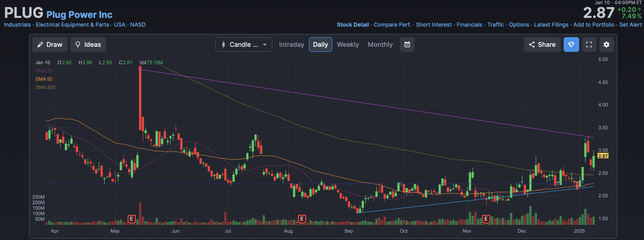This screenshot has height=240, width=644.
Task: Click the O 2.62 open value
Action: click(x=65, y=63)
